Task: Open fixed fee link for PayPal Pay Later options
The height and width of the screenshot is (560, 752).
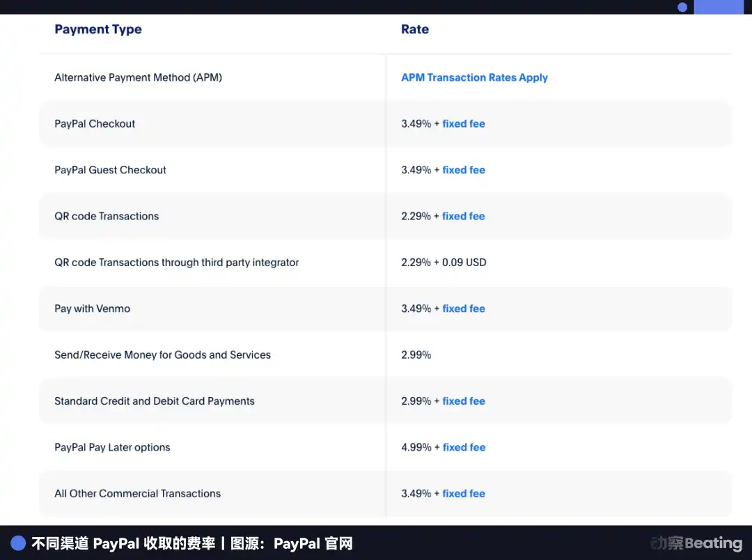Action: tap(464, 447)
